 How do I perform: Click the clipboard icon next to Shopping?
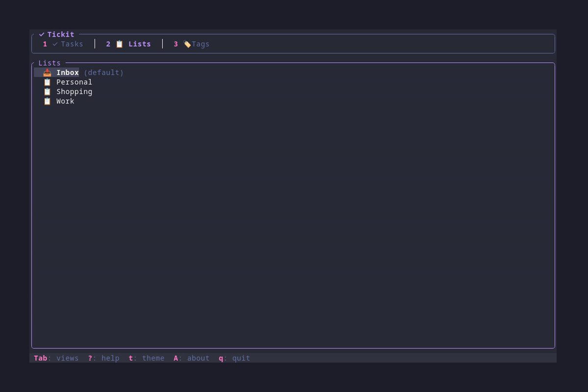coord(47,92)
